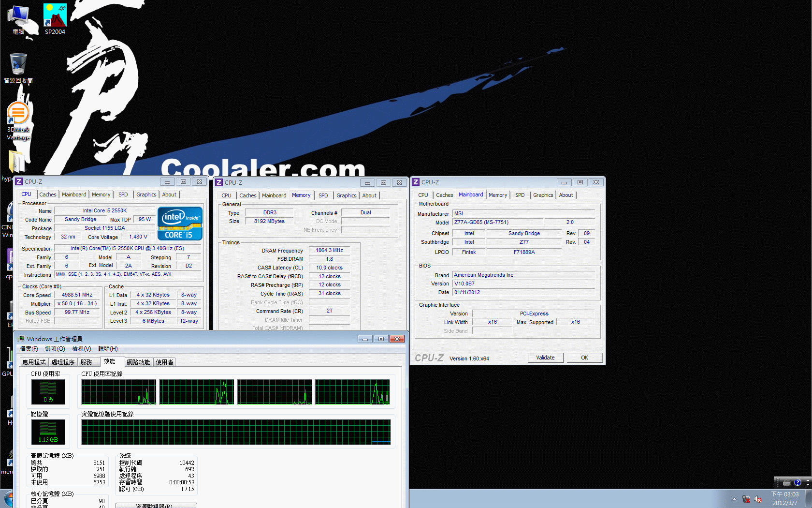Screen dimensions: 812x508
Task: Click the CPU usage meter showing 0 %
Action: tap(48, 391)
